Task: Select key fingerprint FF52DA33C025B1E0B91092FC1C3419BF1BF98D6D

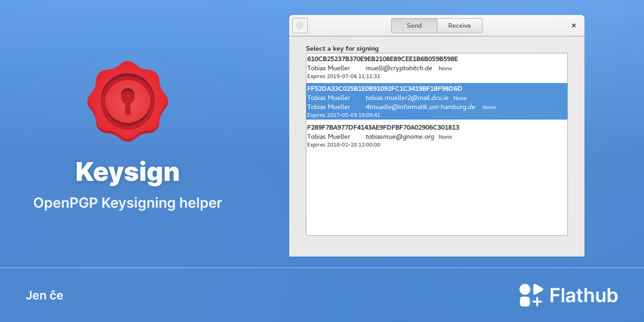Action: (385, 89)
